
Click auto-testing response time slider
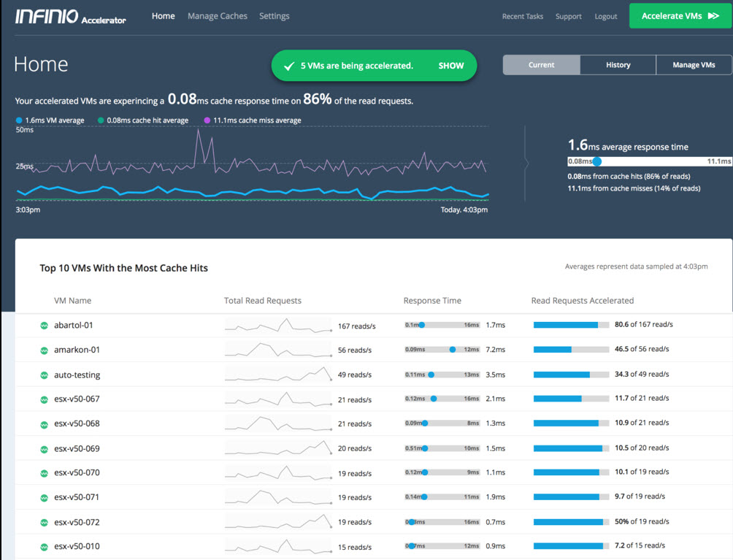click(x=442, y=375)
